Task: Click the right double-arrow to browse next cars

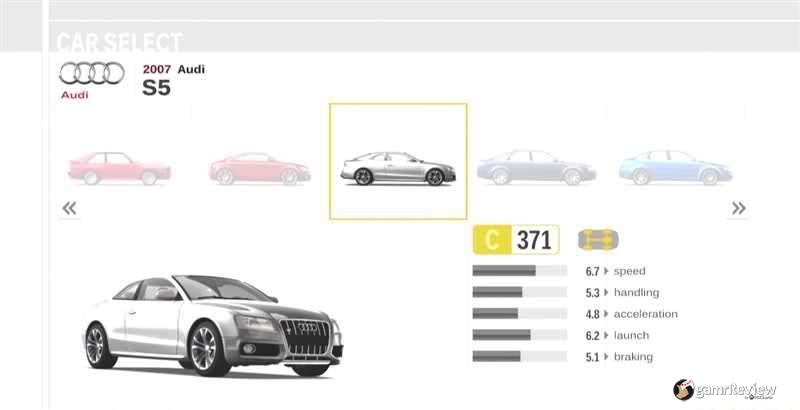Action: click(x=738, y=208)
